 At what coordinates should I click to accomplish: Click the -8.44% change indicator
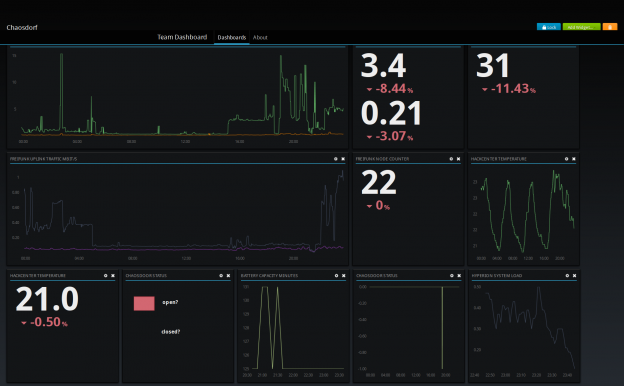click(390, 88)
